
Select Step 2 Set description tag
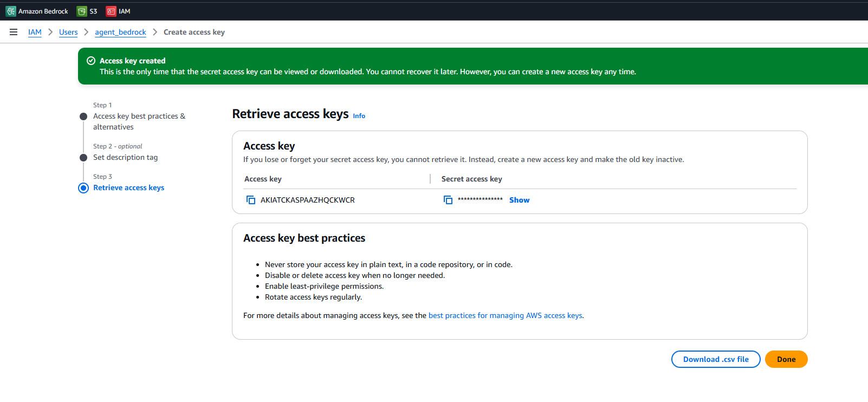tap(125, 157)
